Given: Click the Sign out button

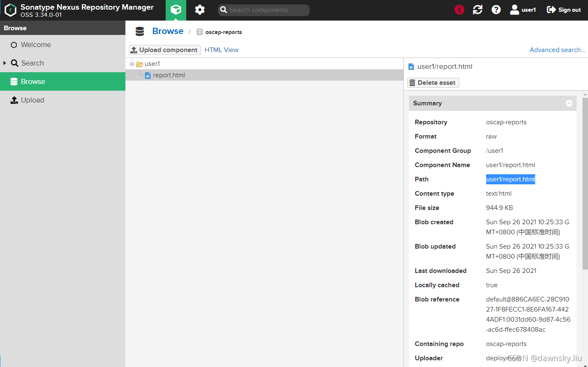Looking at the screenshot, I should coord(564,10).
